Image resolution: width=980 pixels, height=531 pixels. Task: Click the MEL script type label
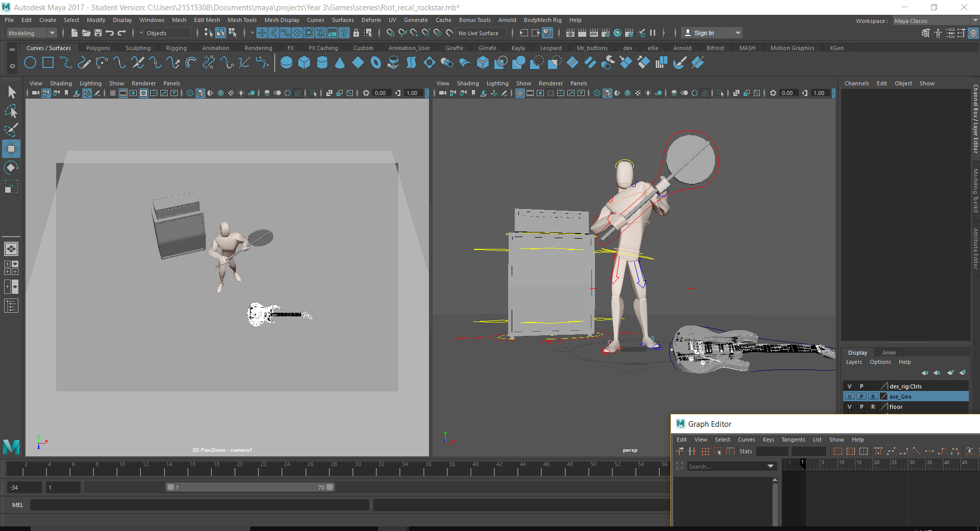[x=18, y=505]
